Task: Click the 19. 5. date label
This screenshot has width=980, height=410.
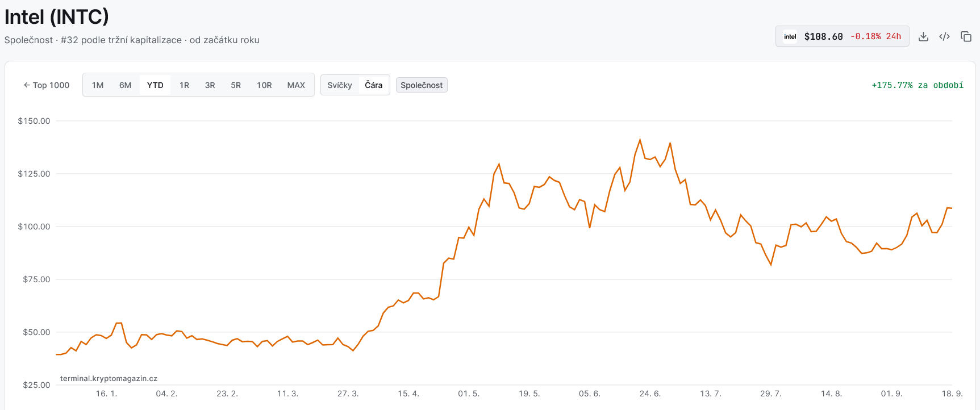Action: [529, 394]
